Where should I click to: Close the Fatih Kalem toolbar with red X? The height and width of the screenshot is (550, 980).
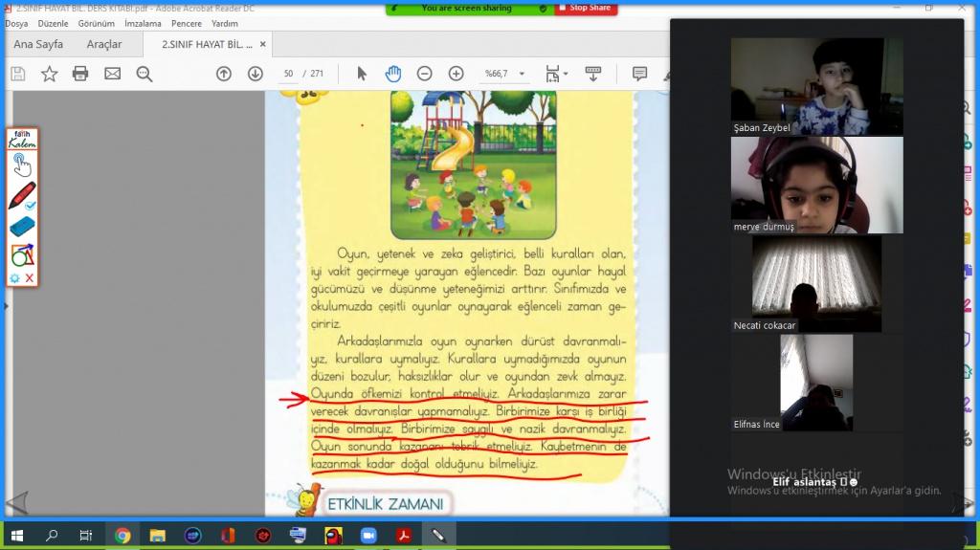point(30,278)
